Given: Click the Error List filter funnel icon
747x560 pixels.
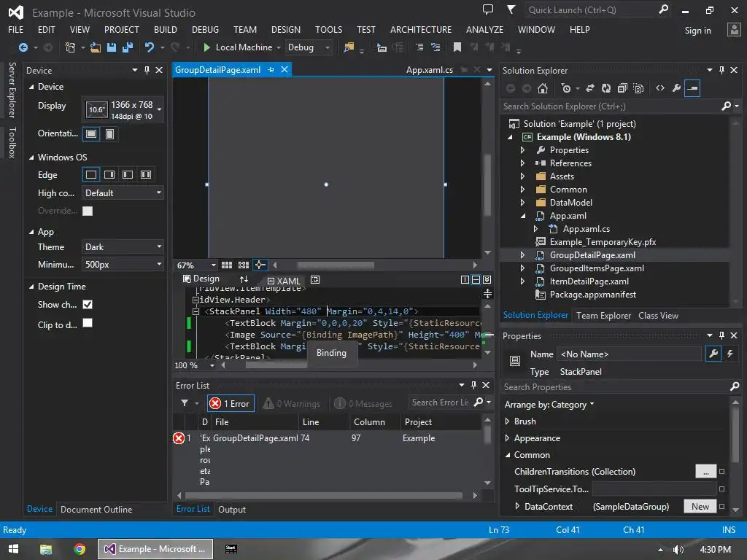Looking at the screenshot, I should [x=185, y=403].
